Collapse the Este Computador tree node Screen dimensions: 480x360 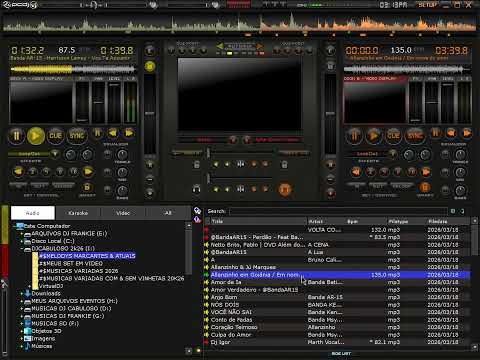(x=14, y=226)
